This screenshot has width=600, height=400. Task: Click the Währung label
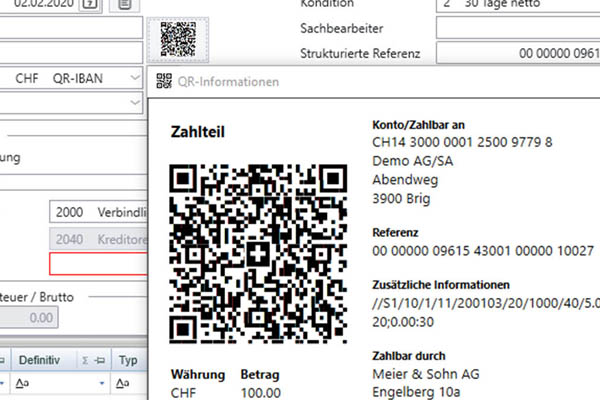[x=198, y=375]
